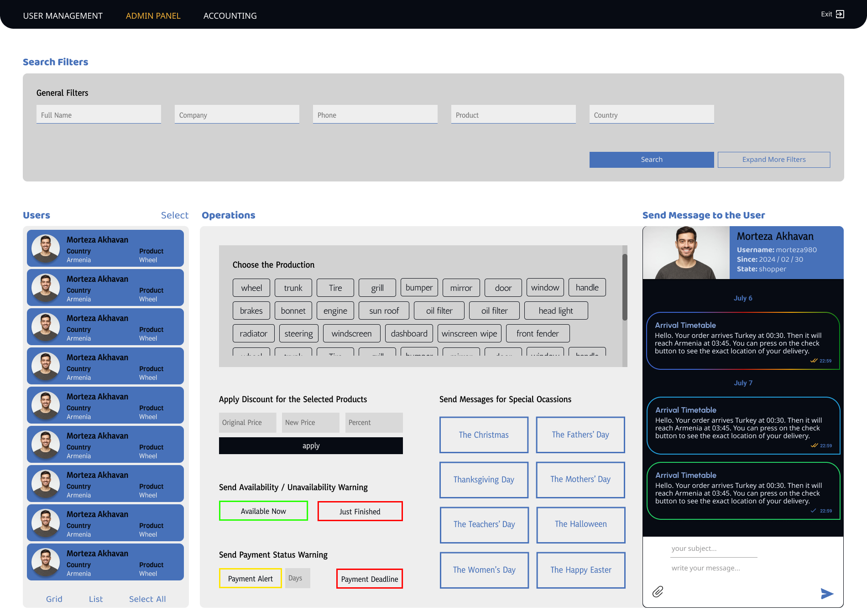Toggle the 'engine' production chip

(x=335, y=311)
